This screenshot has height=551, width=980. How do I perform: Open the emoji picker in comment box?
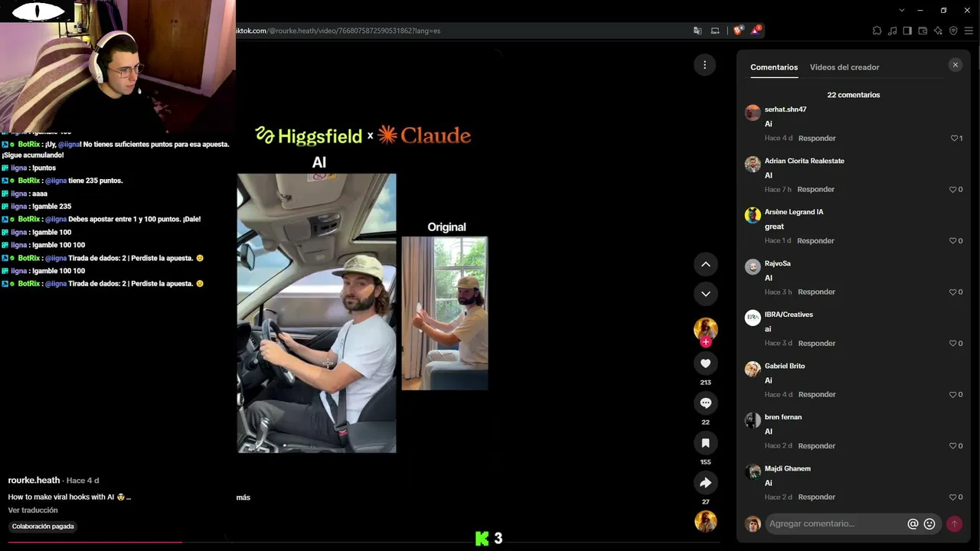click(929, 524)
